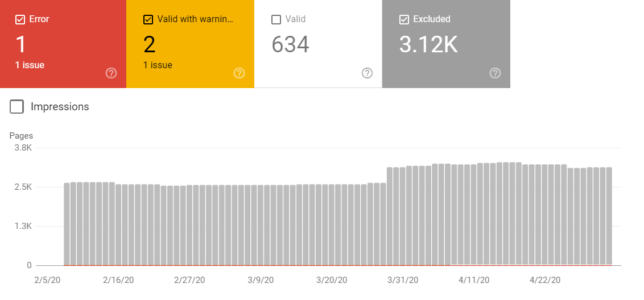The image size is (644, 300).
Task: Click "1 issue" under Valid with warnings
Action: [158, 65]
